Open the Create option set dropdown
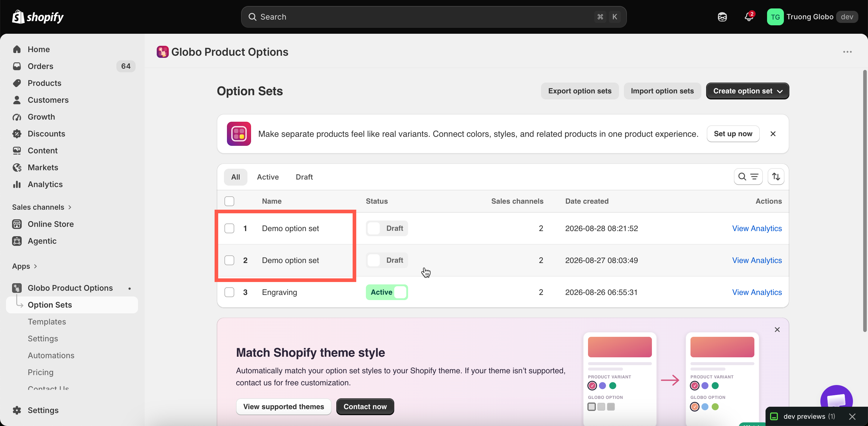The height and width of the screenshot is (426, 868). pos(747,91)
